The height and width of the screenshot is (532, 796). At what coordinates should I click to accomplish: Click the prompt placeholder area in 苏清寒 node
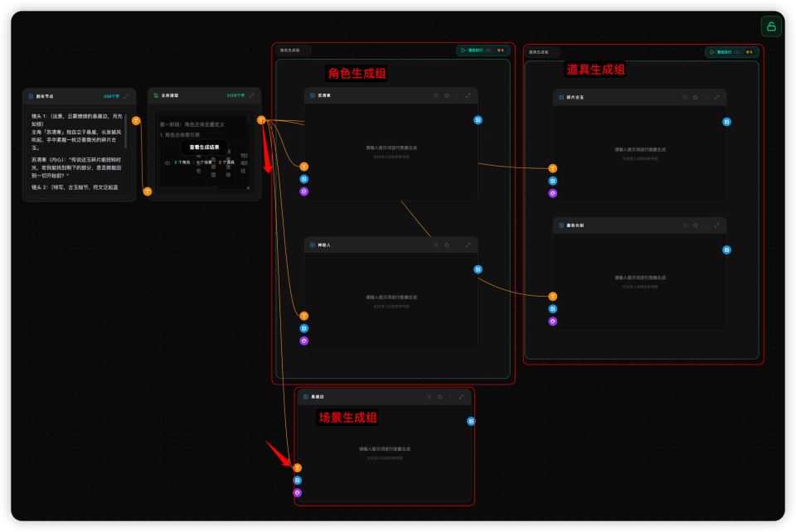391,152
